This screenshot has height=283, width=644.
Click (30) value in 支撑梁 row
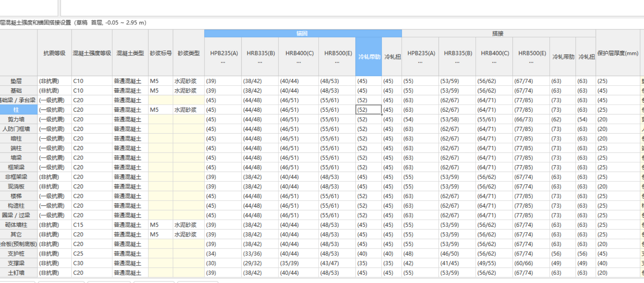pyautogui.click(x=223, y=263)
